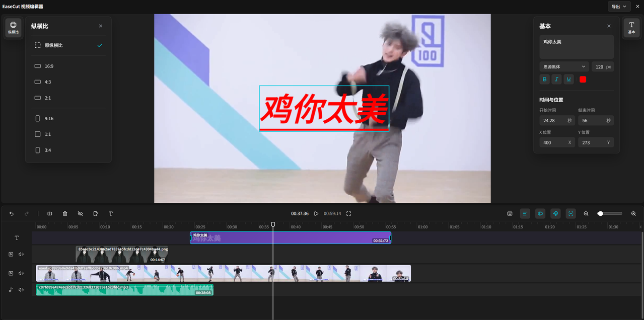Close the EaseCut editor window
The height and width of the screenshot is (320, 644).
(637, 7)
